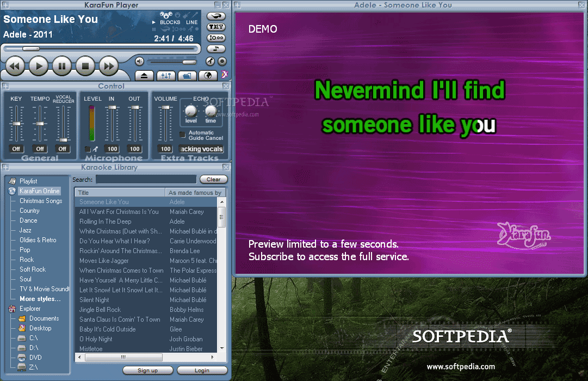
Task: Click the Sign up button
Action: [x=148, y=371]
